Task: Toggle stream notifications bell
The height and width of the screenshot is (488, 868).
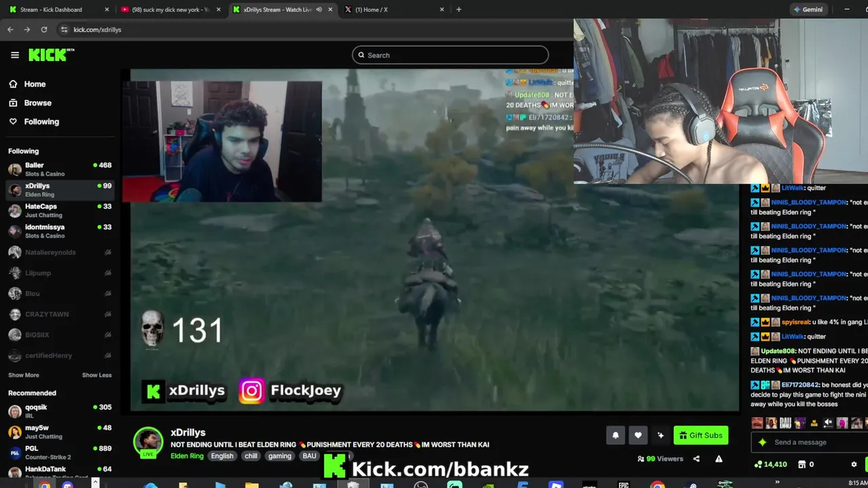Action: (615, 436)
